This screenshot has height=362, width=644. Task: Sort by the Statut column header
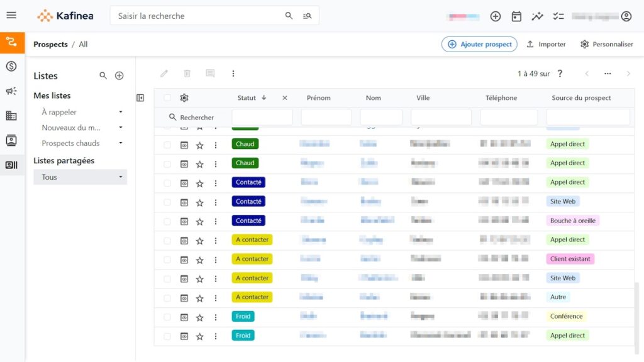pyautogui.click(x=247, y=98)
